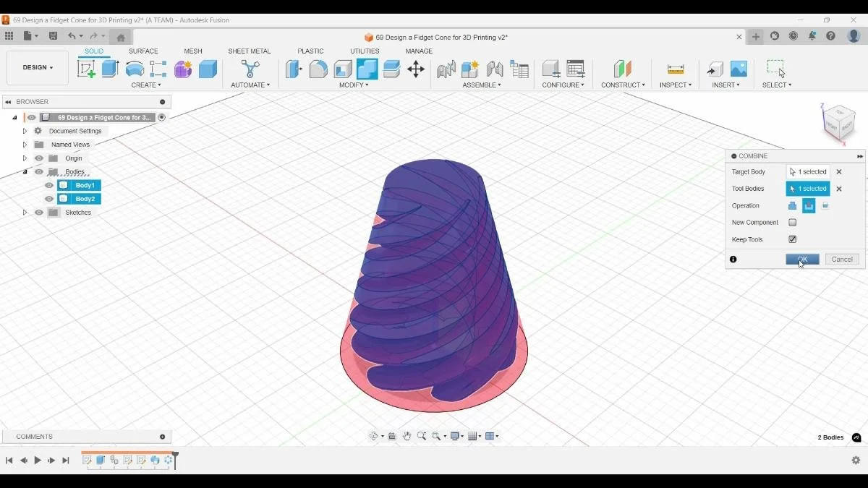Viewport: 868px width, 488px height.
Task: Open the Automate tool icon
Action: pyautogui.click(x=250, y=69)
